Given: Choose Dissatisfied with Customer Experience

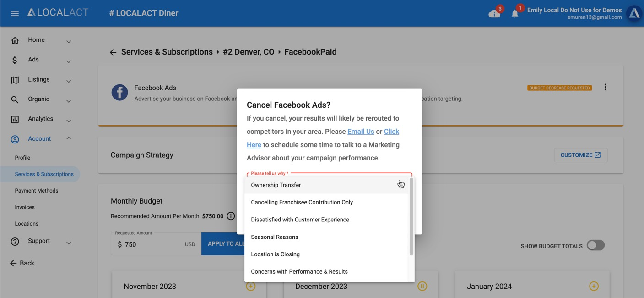Looking at the screenshot, I should (326, 220).
